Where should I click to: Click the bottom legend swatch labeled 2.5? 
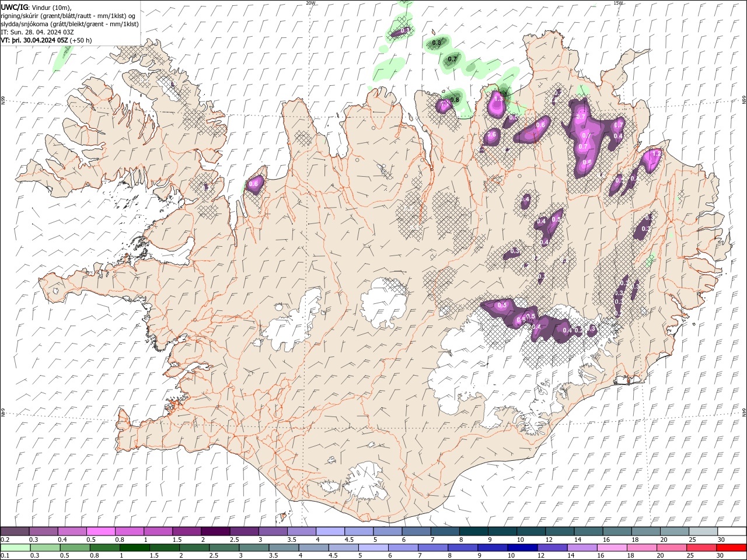(224, 548)
